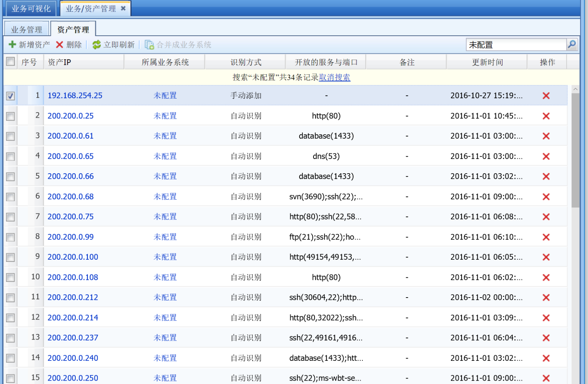Delete the row for 192.168.254.25

pos(546,96)
